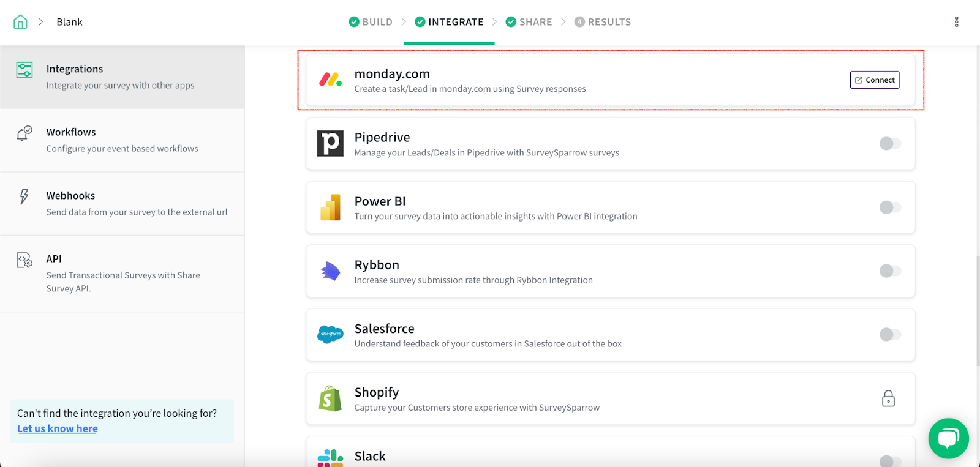
Task: Click the Slack logo icon
Action: (330, 458)
